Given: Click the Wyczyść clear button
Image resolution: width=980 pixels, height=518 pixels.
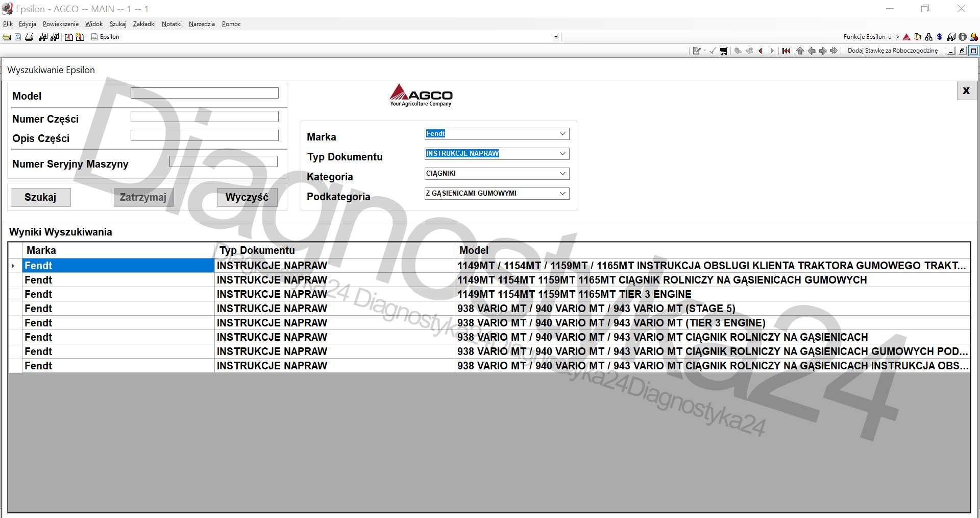Looking at the screenshot, I should click(x=247, y=197).
